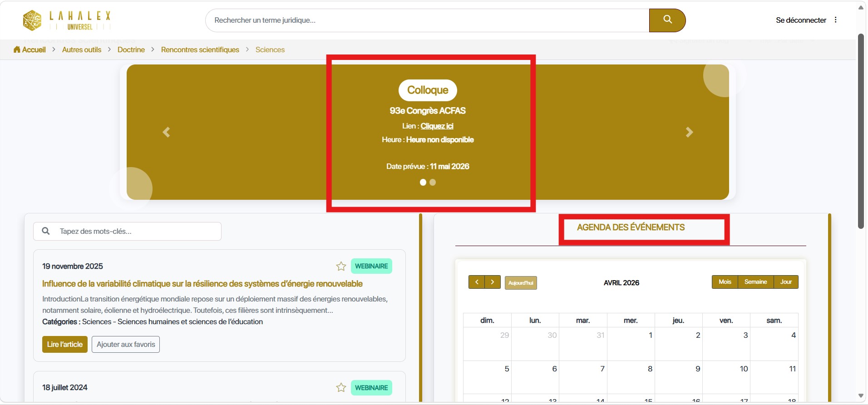Screen dimensions: 868x405
Task: Show the previous carousel slide
Action: tap(166, 132)
